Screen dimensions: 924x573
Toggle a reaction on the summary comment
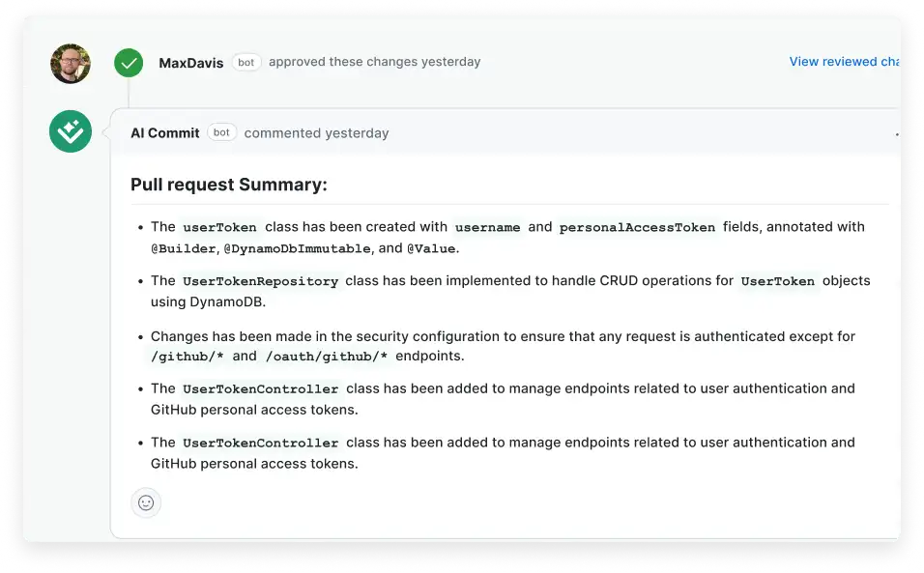tap(146, 502)
